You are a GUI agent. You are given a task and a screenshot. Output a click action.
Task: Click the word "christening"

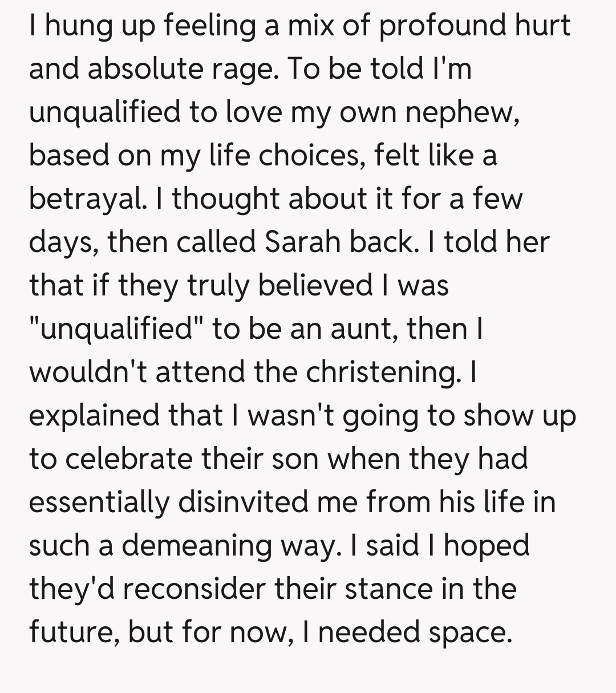(382, 372)
